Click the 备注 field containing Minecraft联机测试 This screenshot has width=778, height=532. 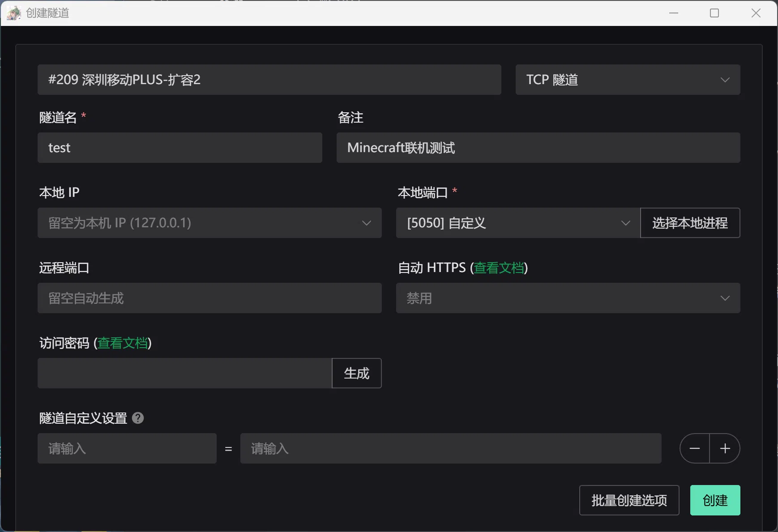coord(538,148)
